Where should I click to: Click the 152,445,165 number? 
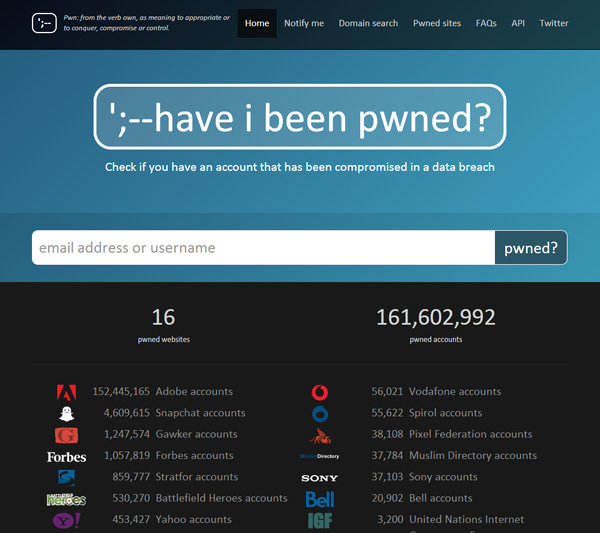pyautogui.click(x=121, y=391)
